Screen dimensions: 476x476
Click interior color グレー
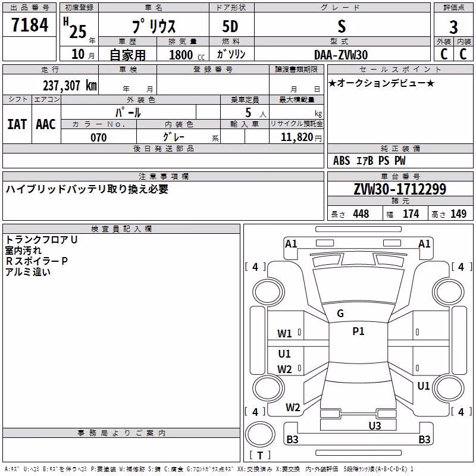174,137
